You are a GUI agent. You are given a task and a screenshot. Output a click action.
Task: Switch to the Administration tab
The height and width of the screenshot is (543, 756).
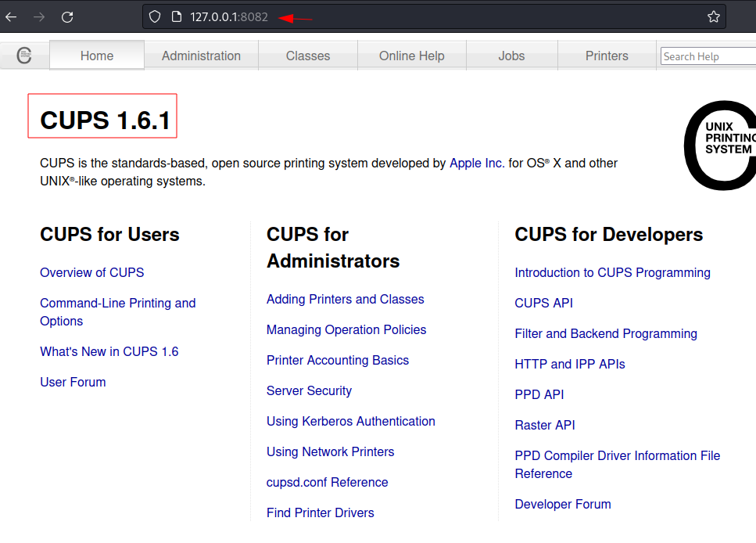[201, 56]
